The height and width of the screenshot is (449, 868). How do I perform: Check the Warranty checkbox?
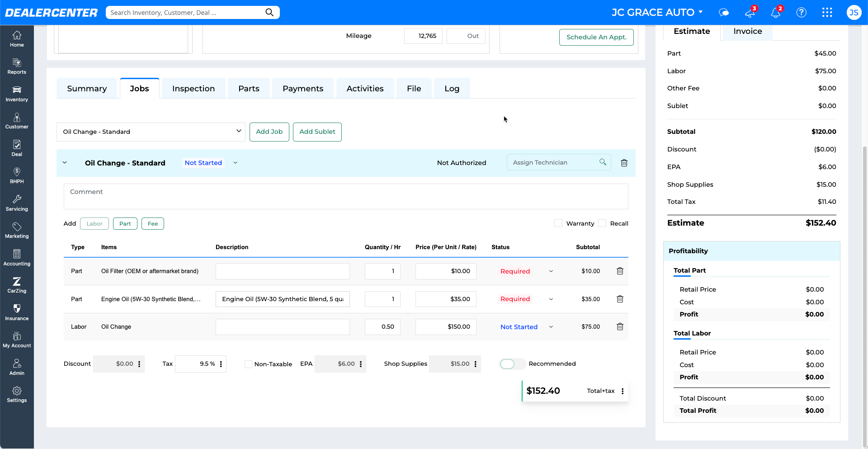[x=558, y=223]
